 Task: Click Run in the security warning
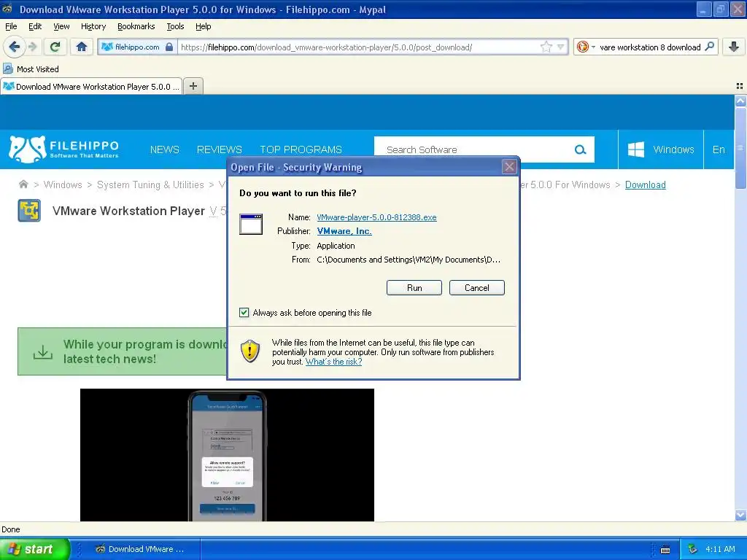[414, 287]
